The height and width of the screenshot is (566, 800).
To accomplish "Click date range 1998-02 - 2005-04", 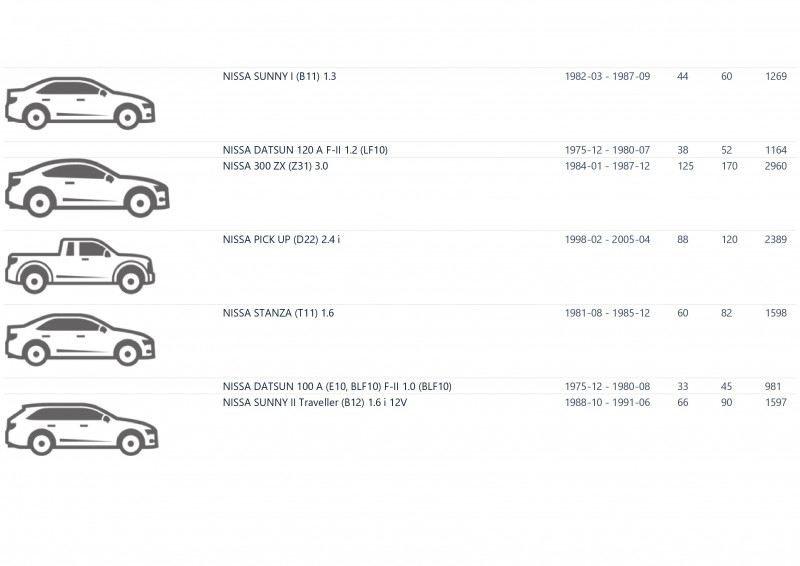I will point(607,240).
